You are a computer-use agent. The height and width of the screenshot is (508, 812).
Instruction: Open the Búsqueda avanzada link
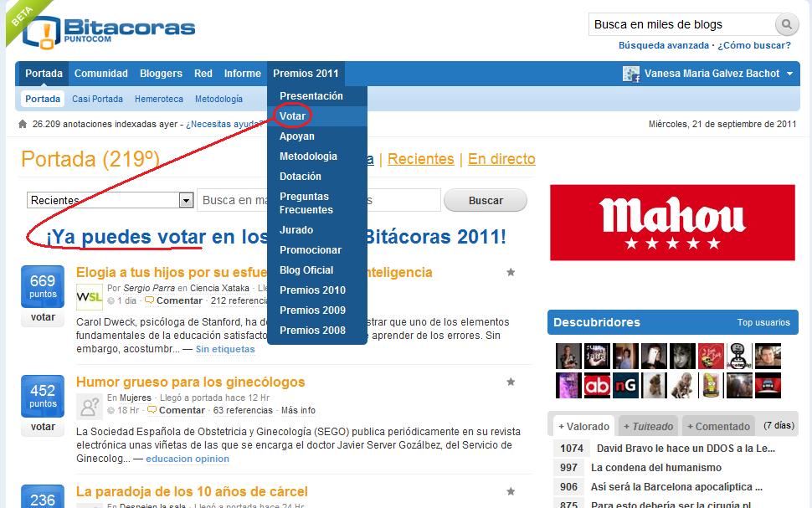tap(664, 45)
